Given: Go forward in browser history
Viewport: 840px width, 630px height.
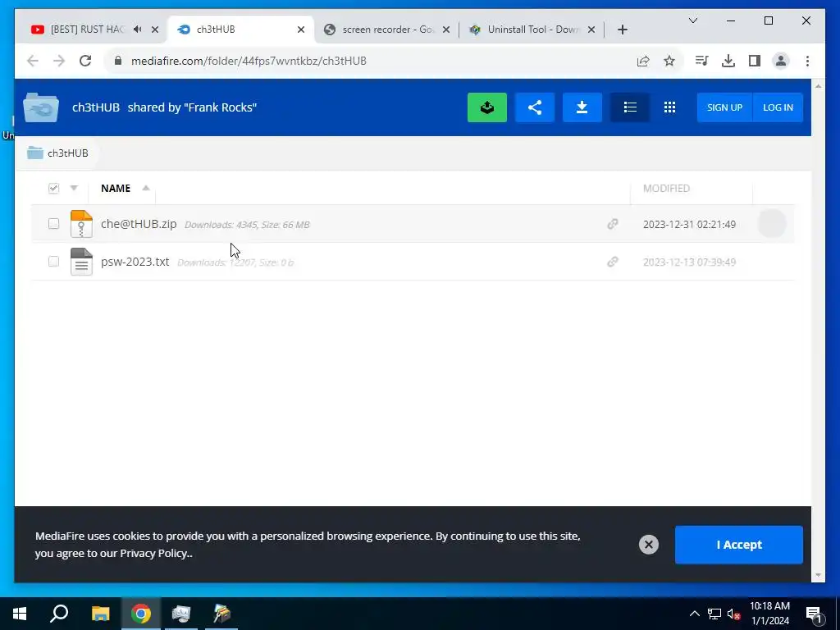Looking at the screenshot, I should [x=59, y=61].
